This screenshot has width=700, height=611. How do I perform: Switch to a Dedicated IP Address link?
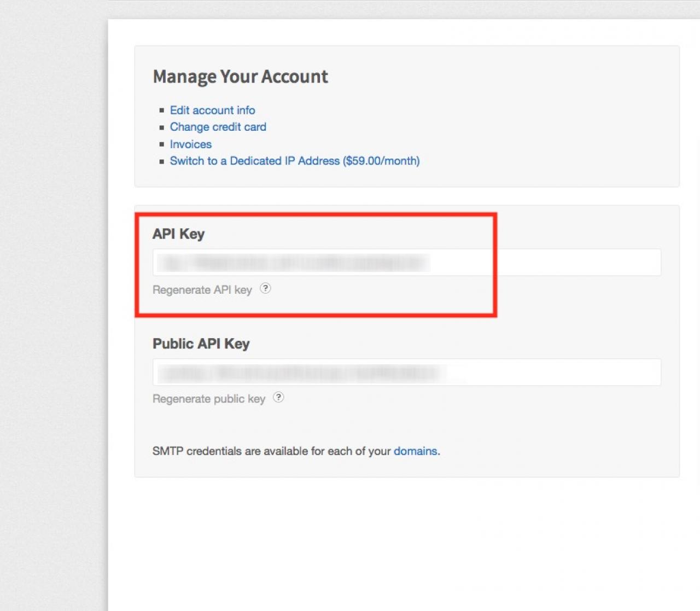(294, 161)
